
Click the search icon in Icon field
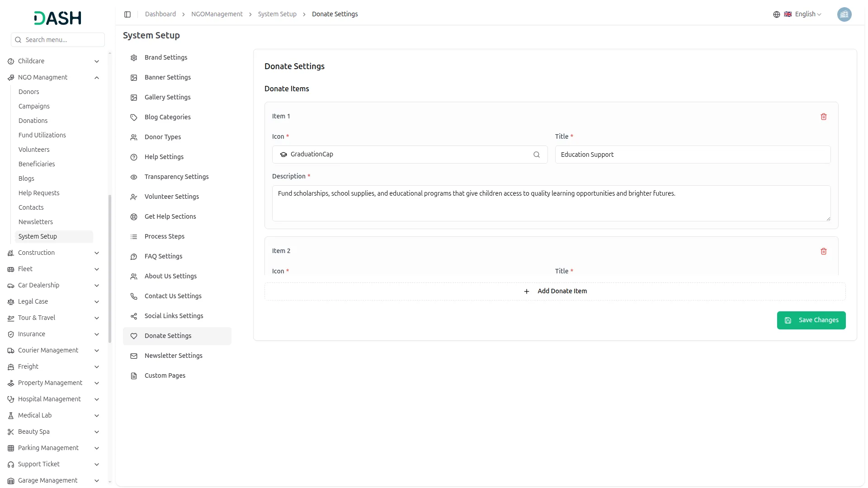coord(536,155)
